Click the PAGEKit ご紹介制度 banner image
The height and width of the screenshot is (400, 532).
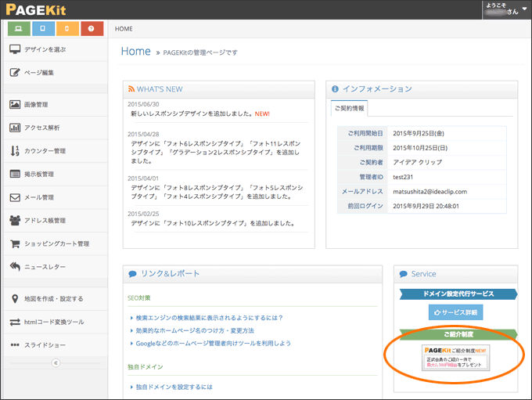[455, 358]
